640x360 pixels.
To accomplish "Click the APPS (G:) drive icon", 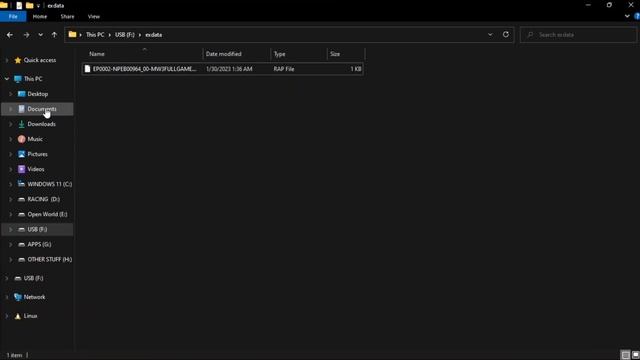I will click(21, 244).
